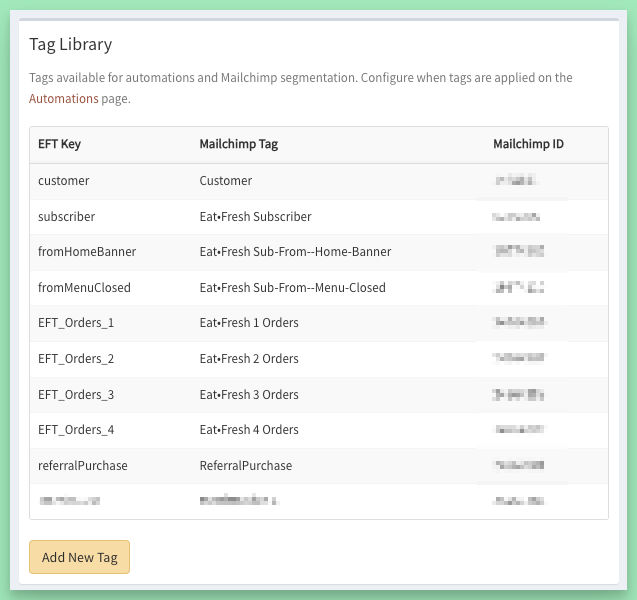Select the EFT_Orders_4 key
The image size is (637, 600).
click(x=76, y=430)
